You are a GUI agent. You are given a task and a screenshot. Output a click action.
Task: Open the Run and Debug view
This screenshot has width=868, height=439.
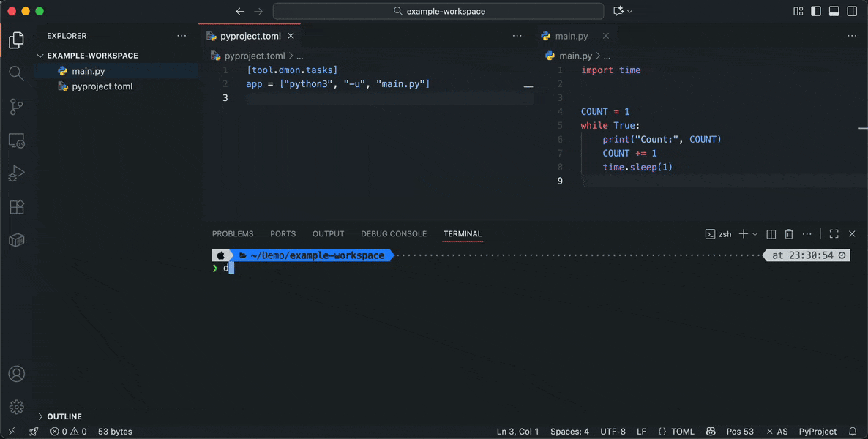pyautogui.click(x=17, y=174)
